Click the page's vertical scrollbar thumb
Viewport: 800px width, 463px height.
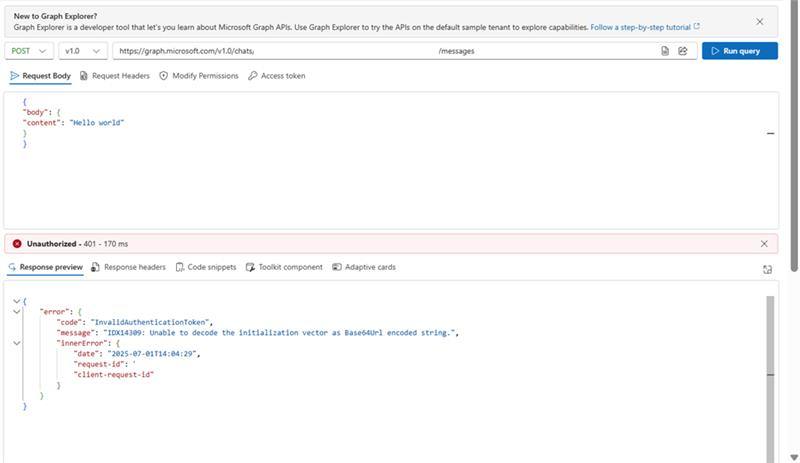pyautogui.click(x=794, y=135)
